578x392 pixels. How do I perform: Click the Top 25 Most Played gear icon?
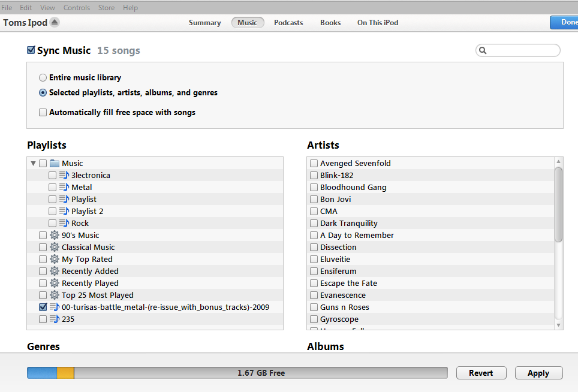[x=55, y=295]
